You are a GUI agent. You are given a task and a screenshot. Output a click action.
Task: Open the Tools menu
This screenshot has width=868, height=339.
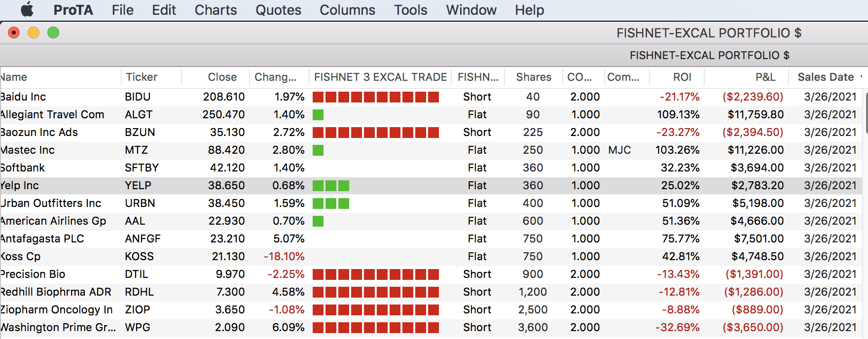(410, 10)
